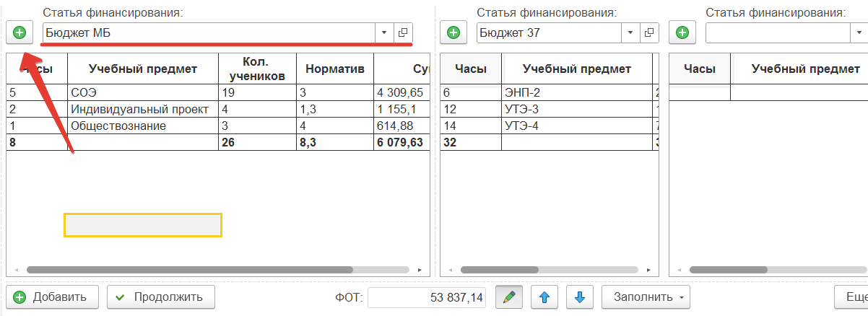Viewport: 868px width, 316px height.
Task: Select the Индивидуальный проект row
Action: 139,109
